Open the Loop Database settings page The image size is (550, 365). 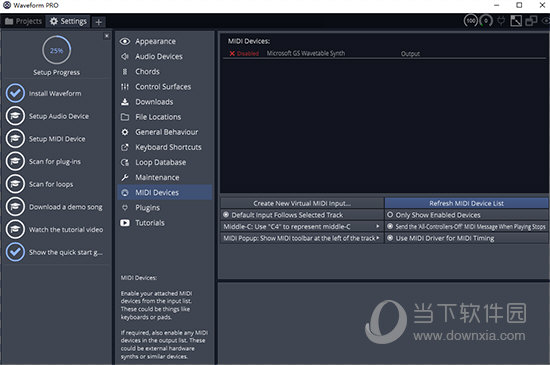point(165,162)
